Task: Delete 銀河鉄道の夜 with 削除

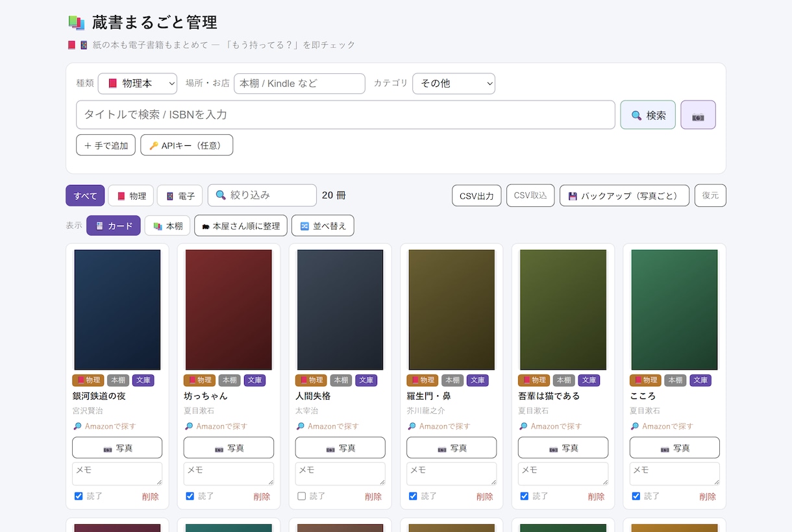Action: [x=151, y=496]
